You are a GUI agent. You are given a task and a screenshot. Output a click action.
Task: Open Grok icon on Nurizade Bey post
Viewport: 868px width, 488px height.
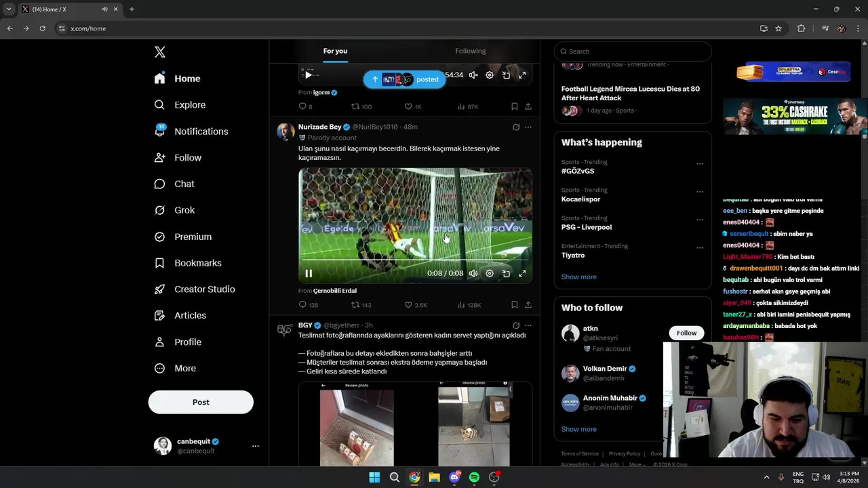click(516, 127)
